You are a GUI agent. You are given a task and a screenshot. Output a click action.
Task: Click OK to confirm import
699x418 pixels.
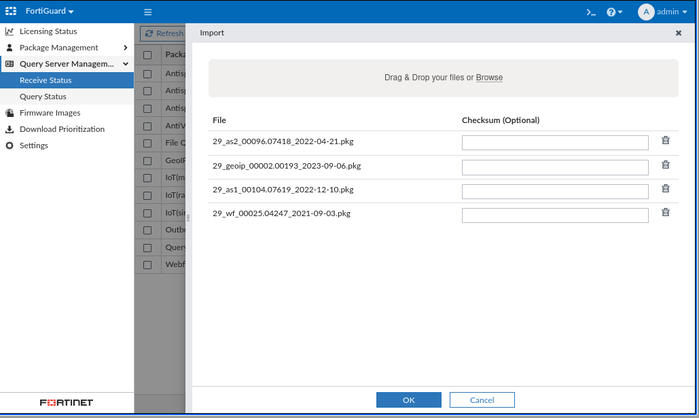pos(409,400)
